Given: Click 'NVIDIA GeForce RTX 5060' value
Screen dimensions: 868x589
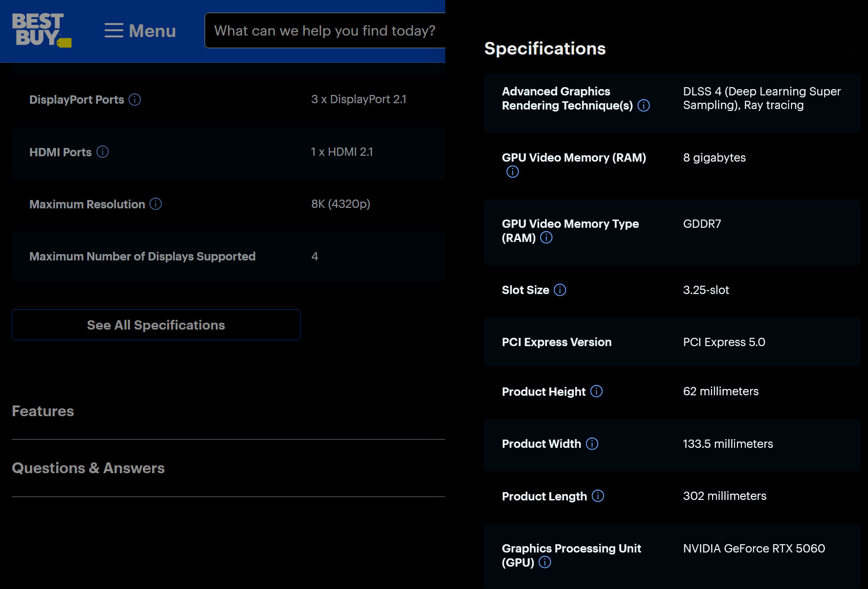Looking at the screenshot, I should click(x=754, y=549).
